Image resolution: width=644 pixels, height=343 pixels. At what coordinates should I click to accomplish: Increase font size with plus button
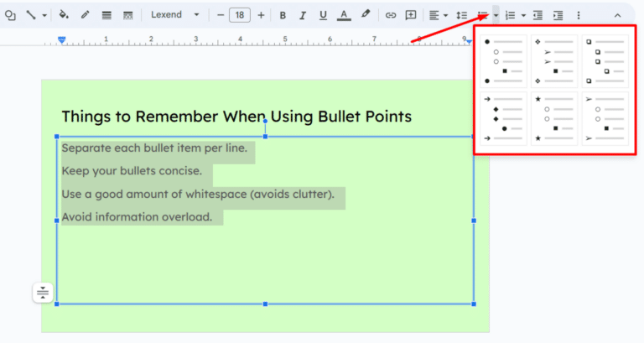point(261,15)
